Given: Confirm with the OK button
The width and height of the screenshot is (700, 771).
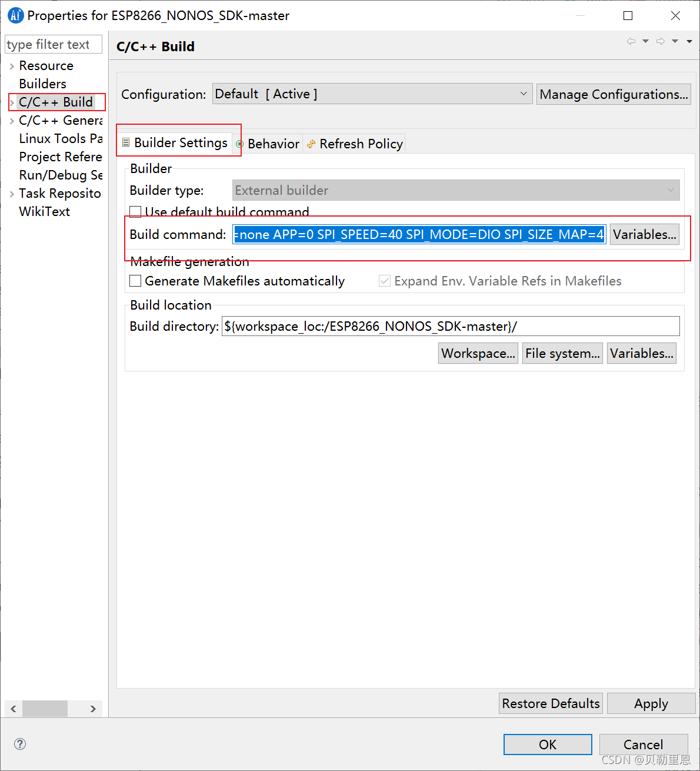Looking at the screenshot, I should point(548,745).
